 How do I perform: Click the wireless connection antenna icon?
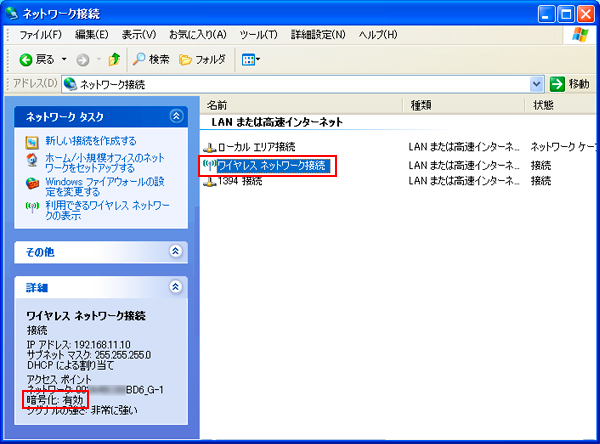pyautogui.click(x=210, y=165)
